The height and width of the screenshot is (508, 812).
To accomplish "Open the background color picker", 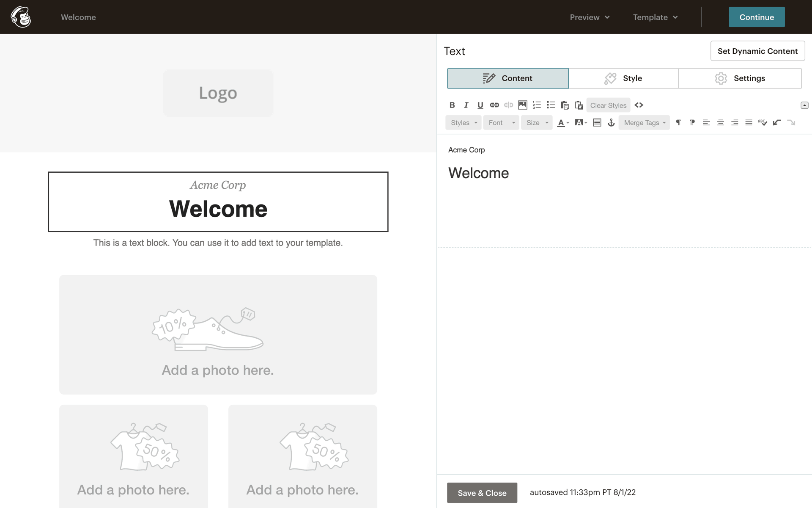I will click(x=581, y=123).
